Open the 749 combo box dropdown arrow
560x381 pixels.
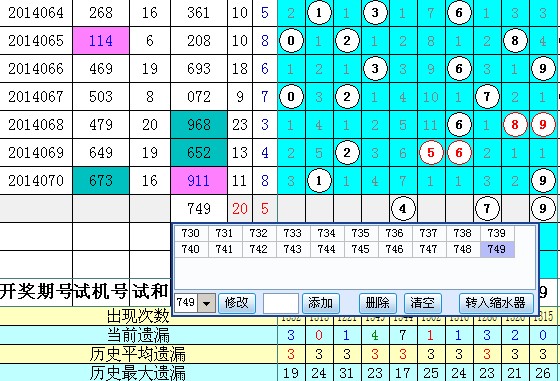206,303
